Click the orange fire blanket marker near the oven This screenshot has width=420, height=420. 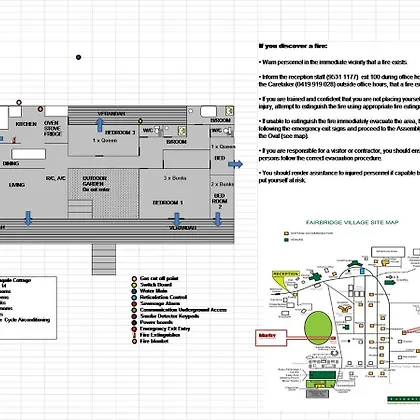pyautogui.click(x=40, y=109)
